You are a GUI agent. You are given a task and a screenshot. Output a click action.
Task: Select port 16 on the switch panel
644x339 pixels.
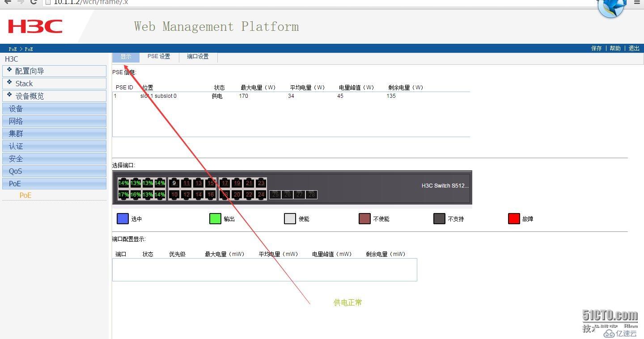pos(211,195)
